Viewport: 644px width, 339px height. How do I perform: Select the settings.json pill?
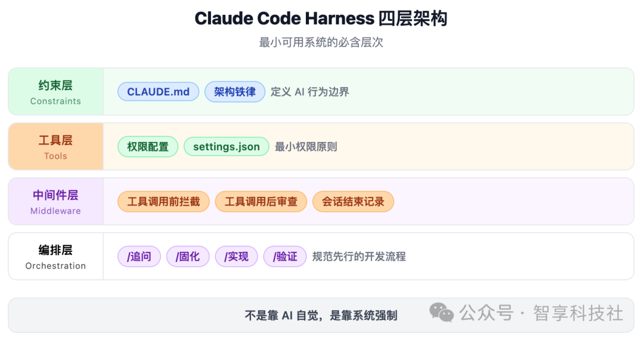(227, 147)
